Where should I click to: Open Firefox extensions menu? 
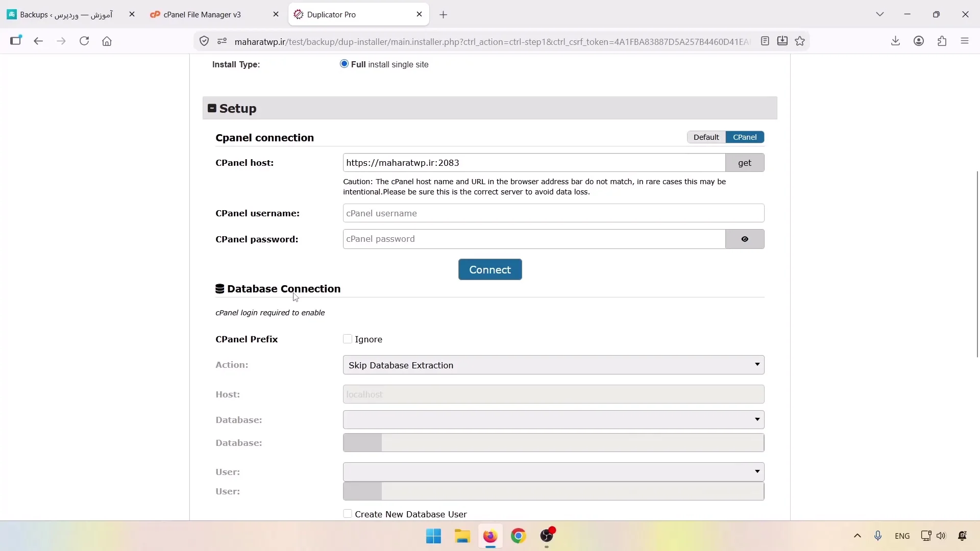coord(942,41)
